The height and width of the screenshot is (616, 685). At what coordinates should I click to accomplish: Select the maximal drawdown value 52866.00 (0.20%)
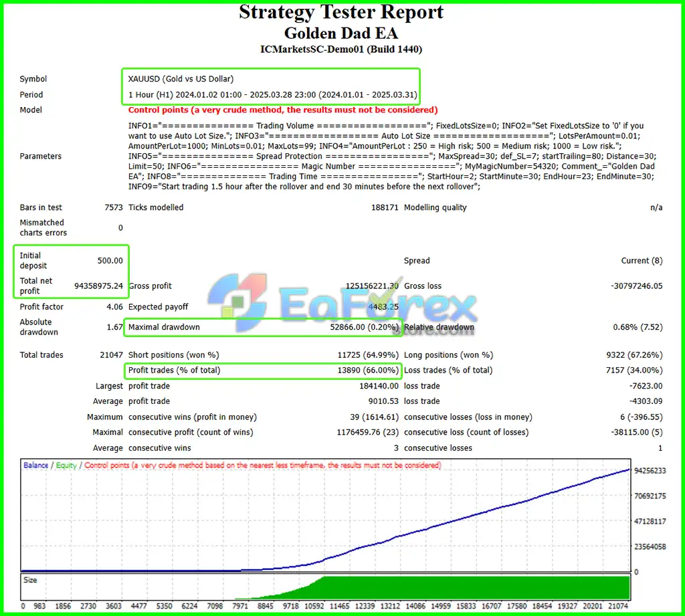coord(365,327)
